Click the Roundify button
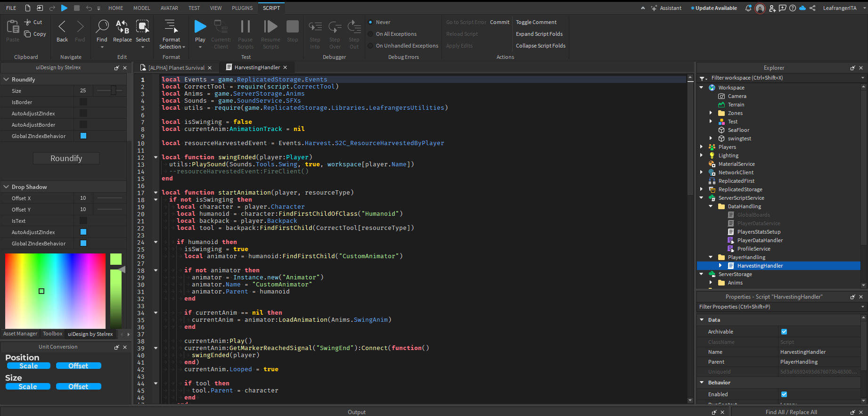The height and width of the screenshot is (416, 868). [66, 158]
